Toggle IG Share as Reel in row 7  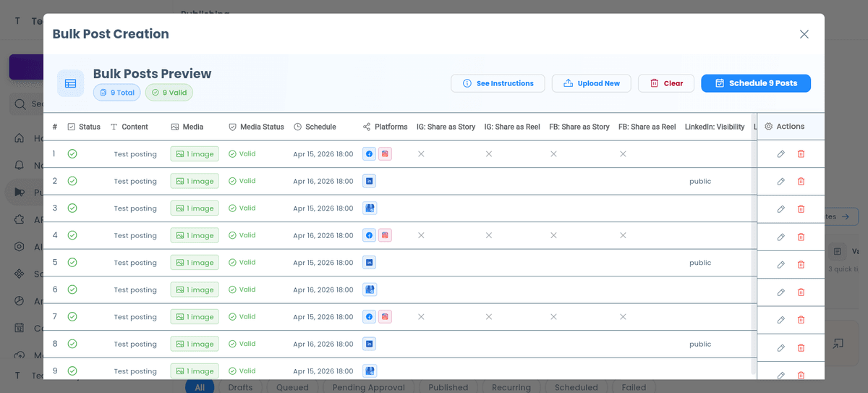click(x=489, y=317)
